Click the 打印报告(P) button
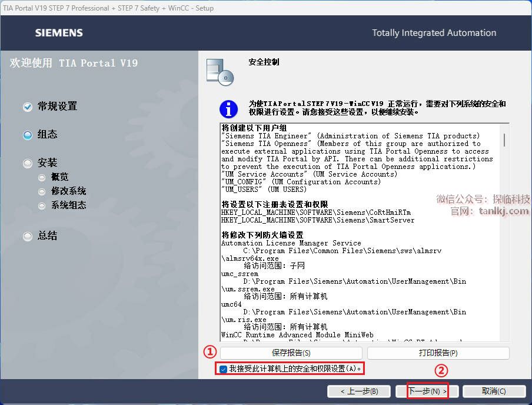 [438, 353]
